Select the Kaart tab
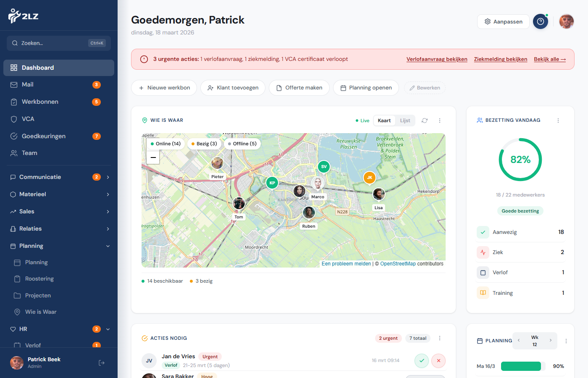Screen dimensions: 588x378 (x=384, y=121)
